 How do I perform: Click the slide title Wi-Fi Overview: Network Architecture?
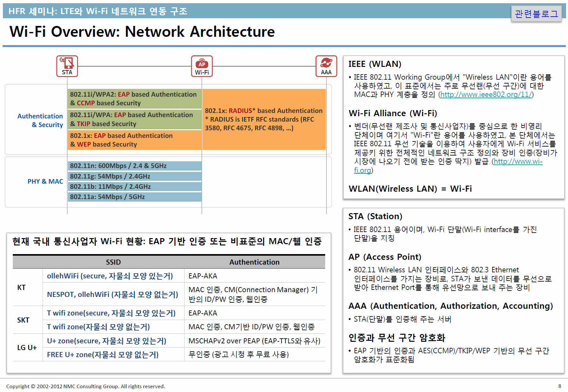click(142, 32)
